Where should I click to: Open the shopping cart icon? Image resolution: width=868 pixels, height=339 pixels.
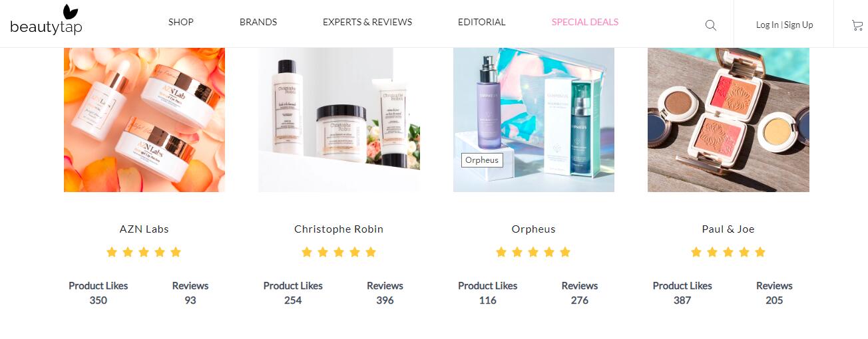pyautogui.click(x=857, y=25)
